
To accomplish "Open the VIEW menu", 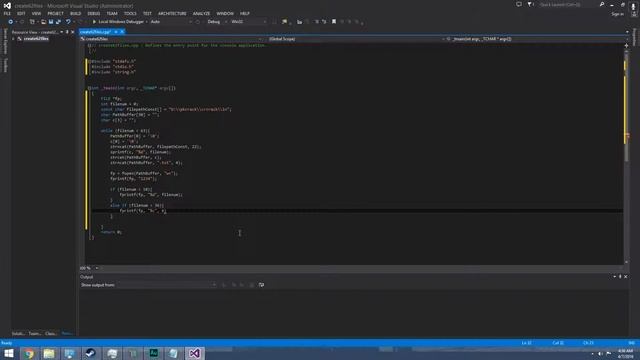I will pyautogui.click(x=36, y=13).
